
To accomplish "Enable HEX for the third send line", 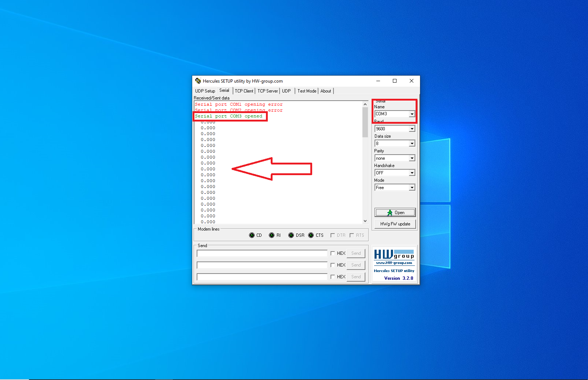I will (333, 277).
